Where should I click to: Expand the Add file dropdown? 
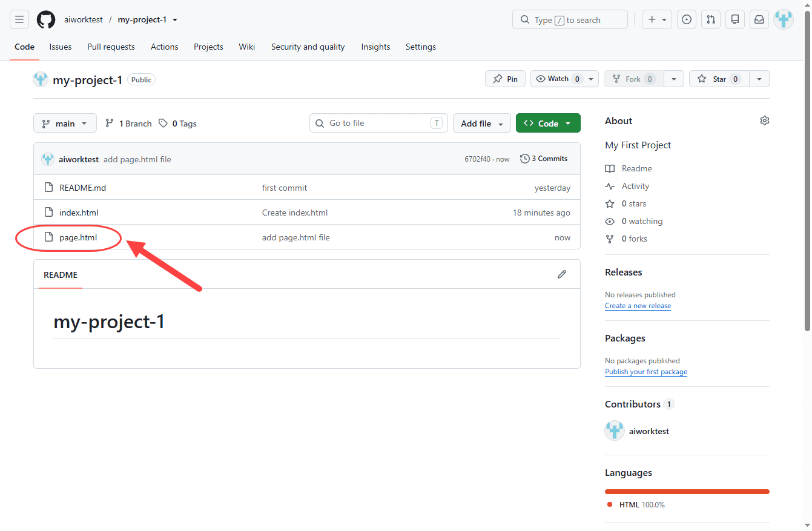pos(482,123)
